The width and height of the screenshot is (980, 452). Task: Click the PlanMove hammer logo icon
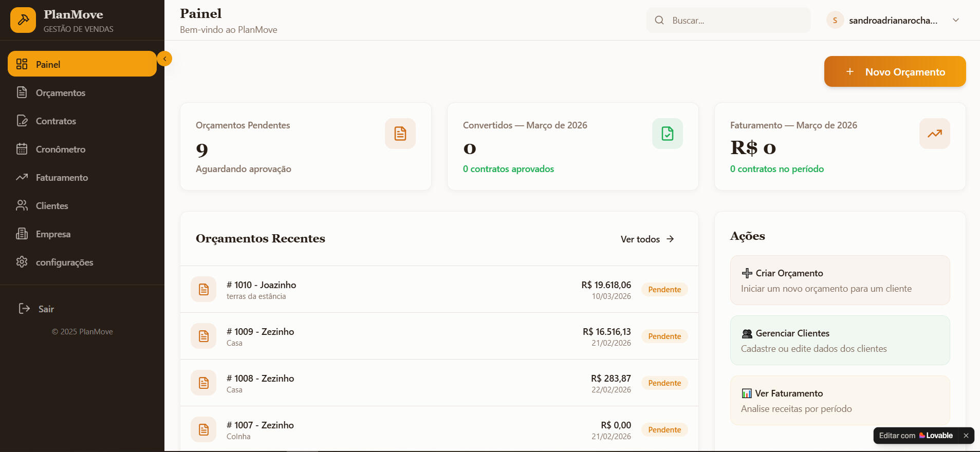(x=23, y=20)
